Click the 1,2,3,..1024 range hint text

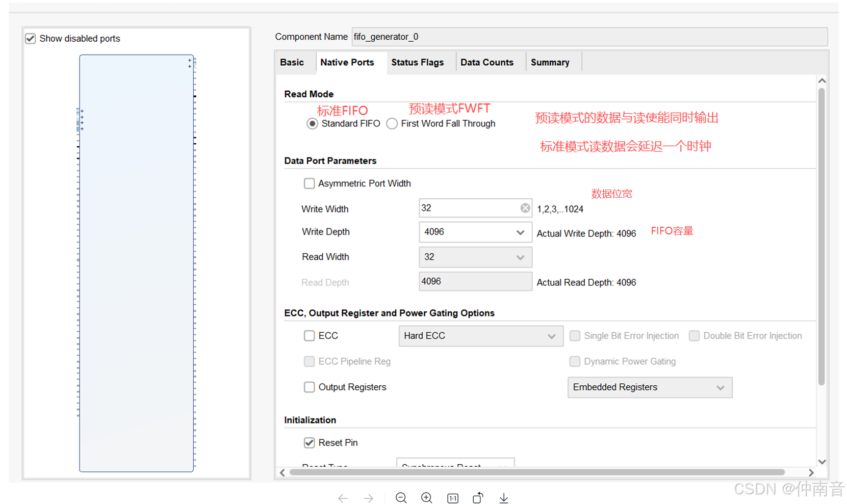pos(560,209)
